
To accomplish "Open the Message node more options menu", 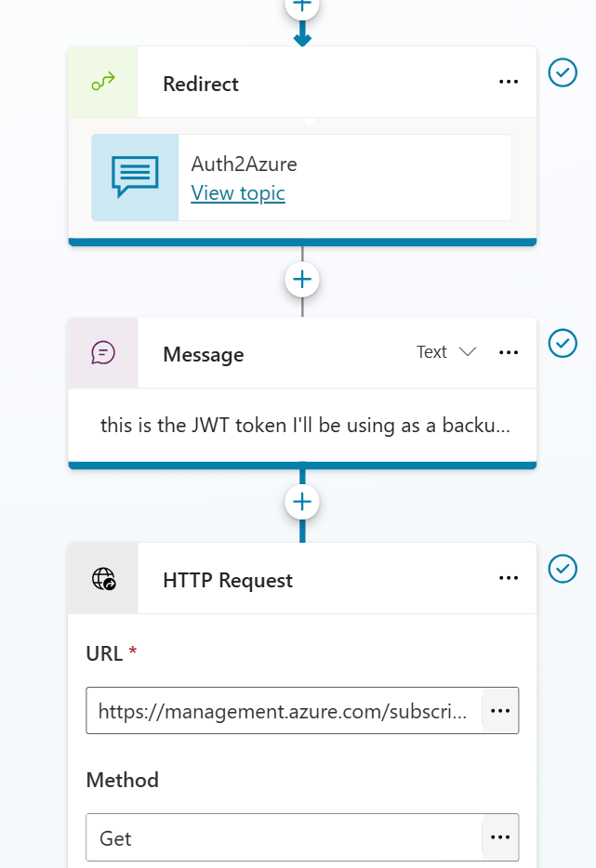I will click(x=508, y=353).
